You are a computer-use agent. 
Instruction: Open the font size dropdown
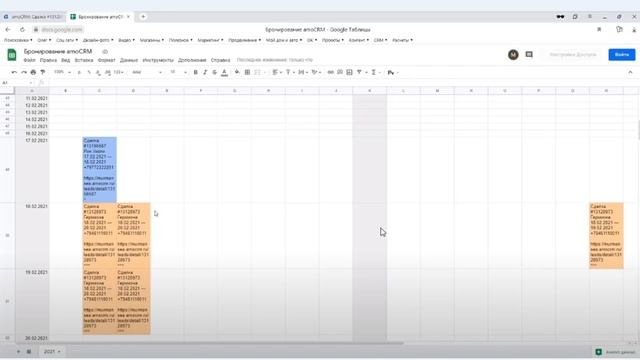(x=178, y=72)
